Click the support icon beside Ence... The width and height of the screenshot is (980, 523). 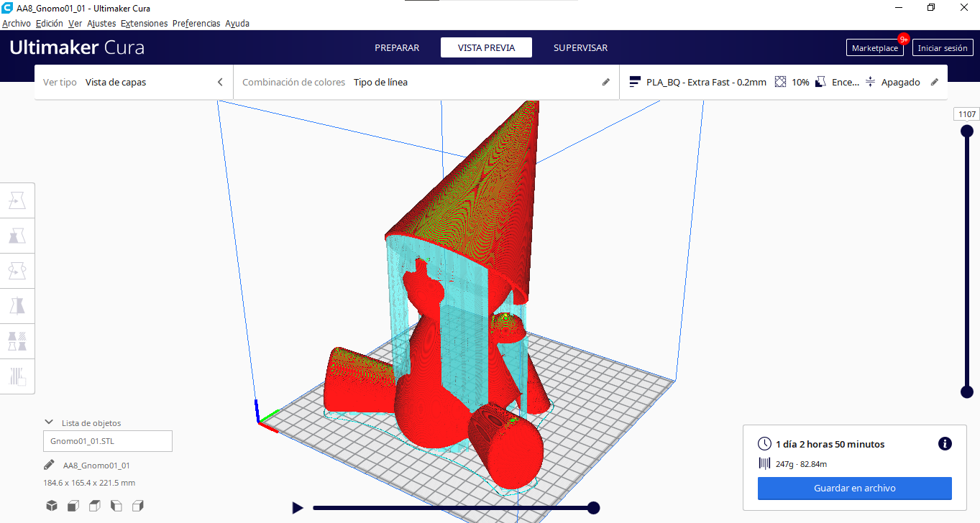tap(820, 82)
